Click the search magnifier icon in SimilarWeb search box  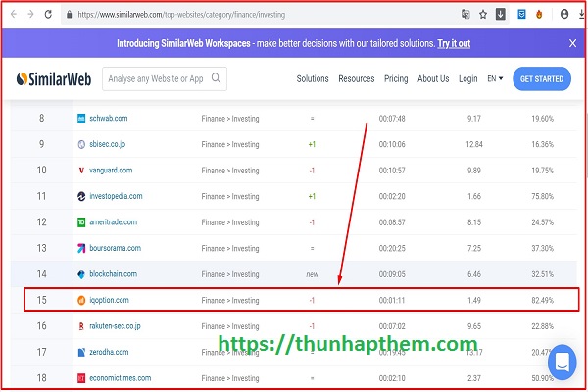216,78
